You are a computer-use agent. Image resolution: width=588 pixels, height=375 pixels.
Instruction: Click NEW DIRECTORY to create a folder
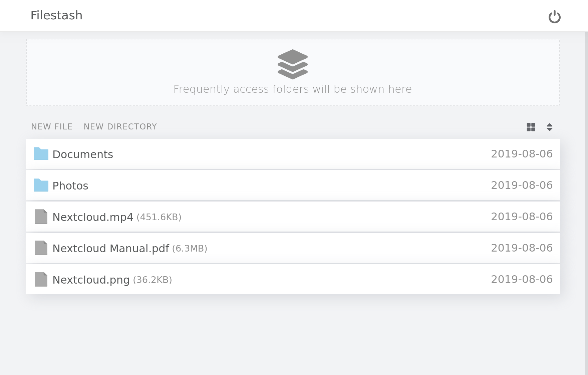tap(120, 126)
